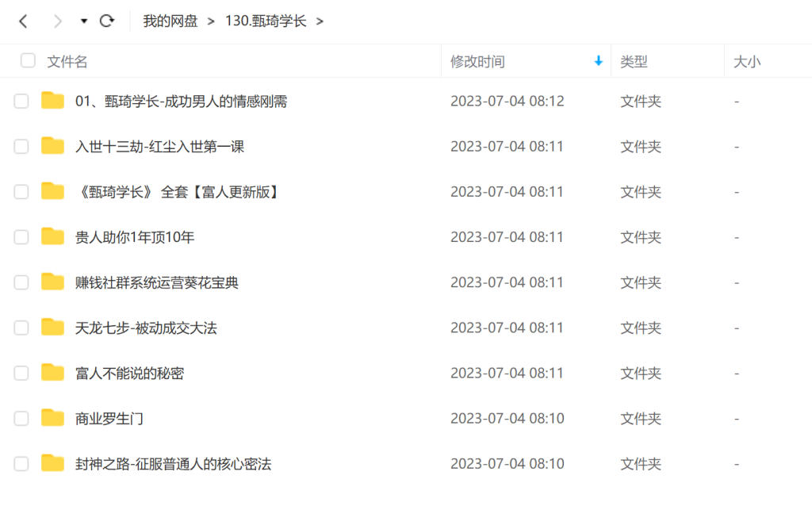The image size is (812, 506).
Task: Click folder icon of 天龙七步-被动成交大法
Action: pos(53,327)
